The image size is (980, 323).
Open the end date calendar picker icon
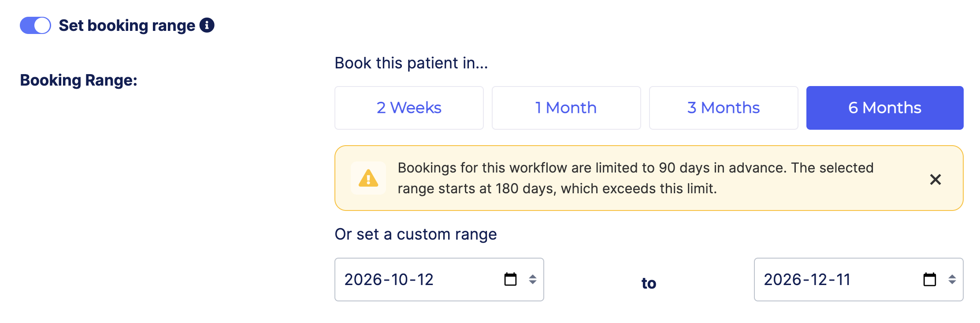point(929,279)
